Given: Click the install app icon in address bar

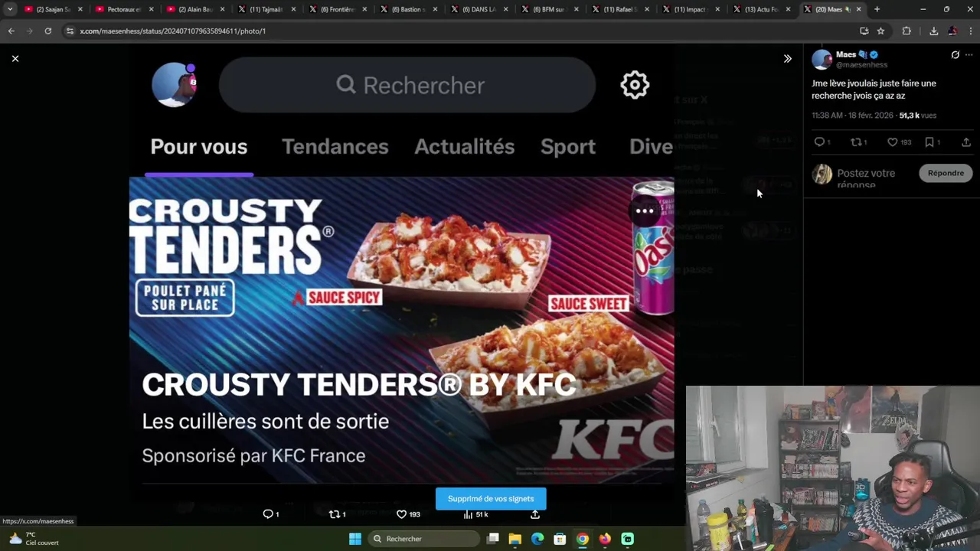Looking at the screenshot, I should coord(864,31).
